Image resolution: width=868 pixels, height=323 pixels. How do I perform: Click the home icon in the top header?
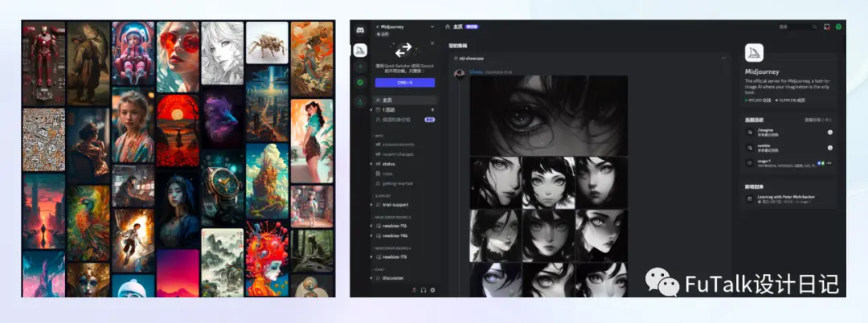coord(448,26)
